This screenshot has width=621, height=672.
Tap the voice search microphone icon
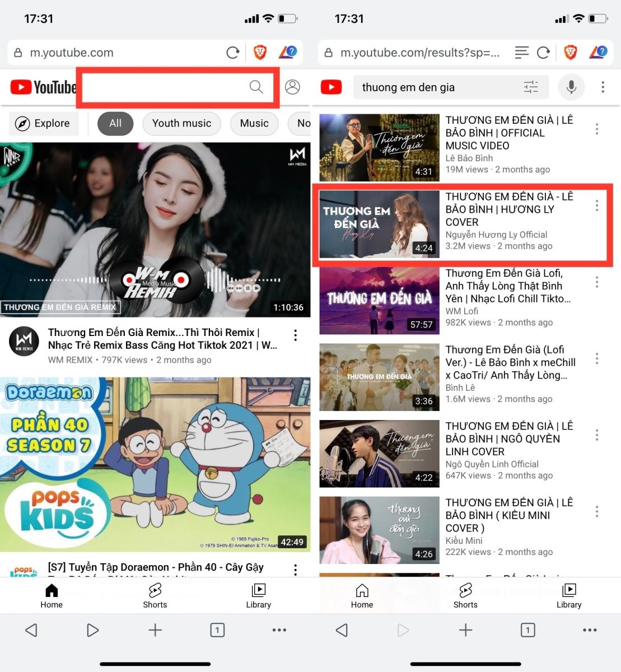click(571, 87)
